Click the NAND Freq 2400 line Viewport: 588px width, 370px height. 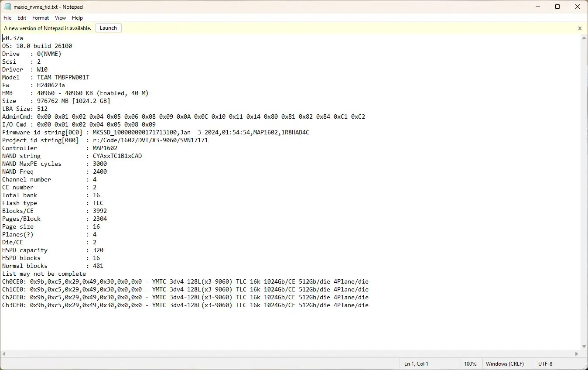[55, 171]
